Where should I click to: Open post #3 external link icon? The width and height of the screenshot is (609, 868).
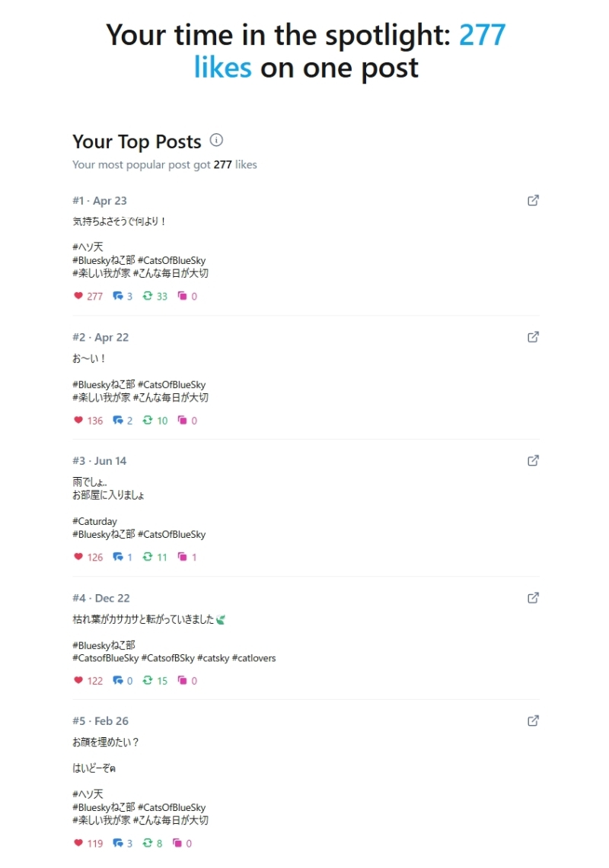534,461
